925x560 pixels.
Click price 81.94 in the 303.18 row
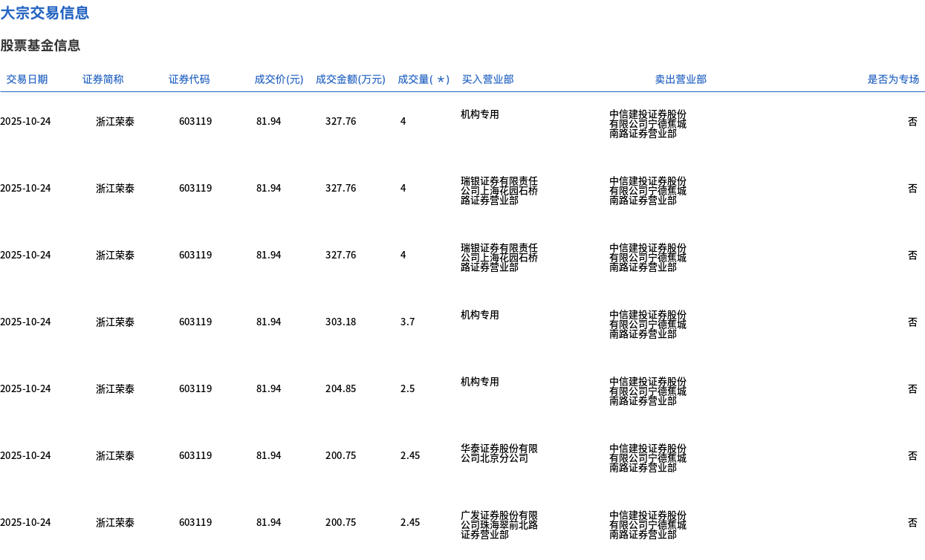coord(269,322)
